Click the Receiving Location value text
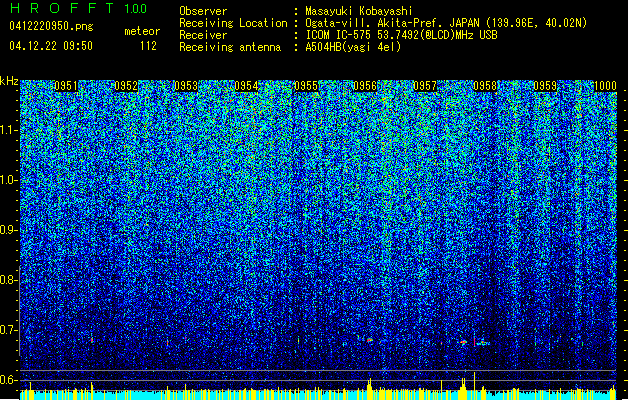629x400 pixels. (446, 23)
